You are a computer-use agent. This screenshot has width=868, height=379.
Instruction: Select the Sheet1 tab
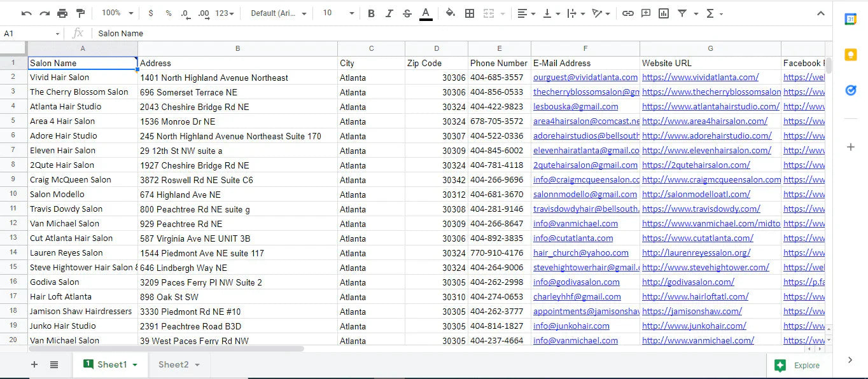[x=111, y=364]
